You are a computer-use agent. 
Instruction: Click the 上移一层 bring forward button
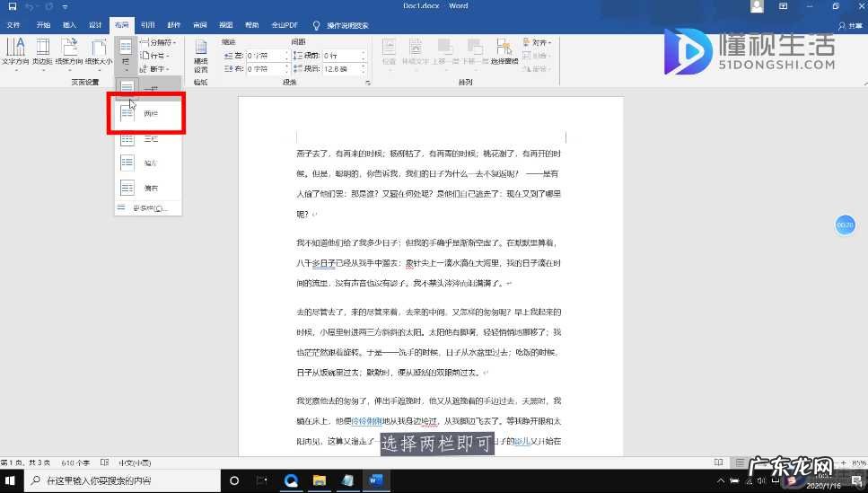tap(444, 52)
